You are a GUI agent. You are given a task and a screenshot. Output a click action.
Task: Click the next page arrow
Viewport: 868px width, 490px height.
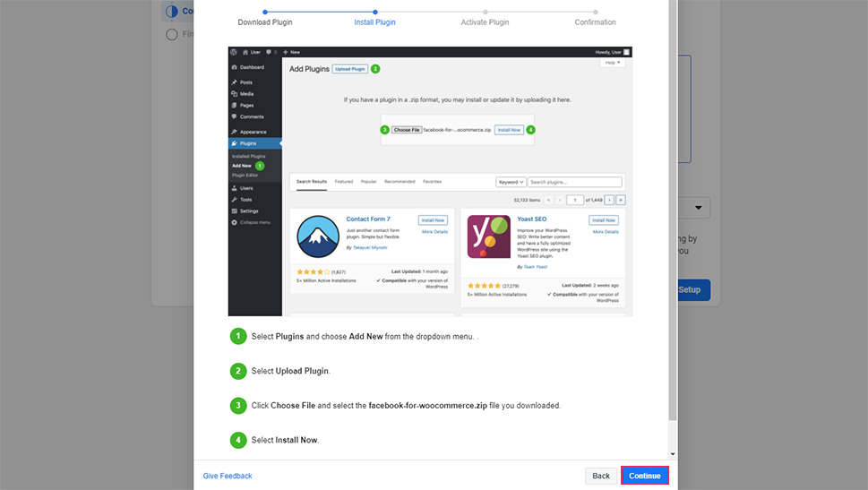[x=609, y=200]
